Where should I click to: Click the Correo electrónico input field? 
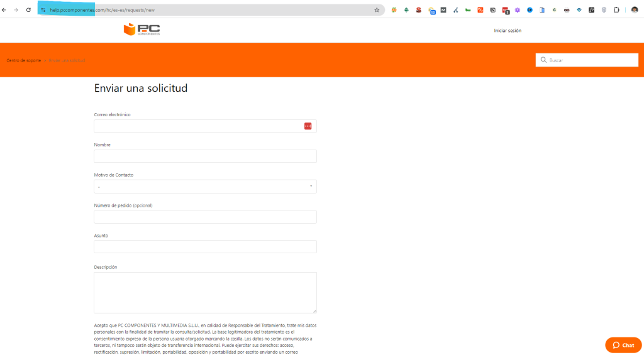pyautogui.click(x=198, y=126)
